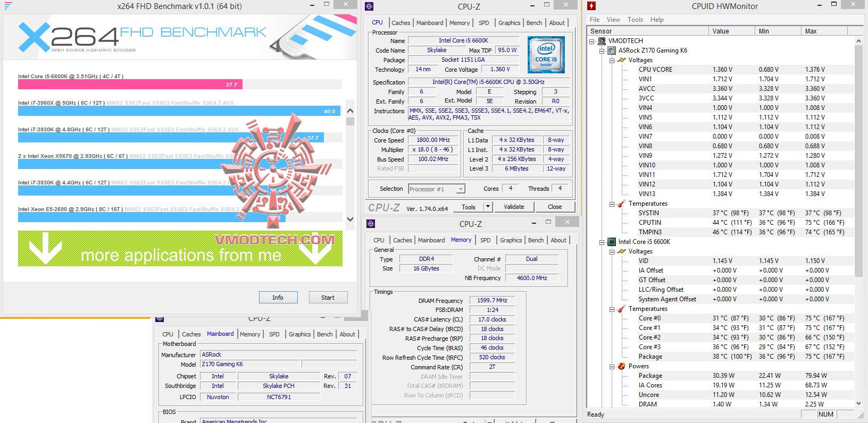Screen dimensions: 868x423
Task: Click the Temperatures icon above the Core #0 row
Action: pos(621,309)
